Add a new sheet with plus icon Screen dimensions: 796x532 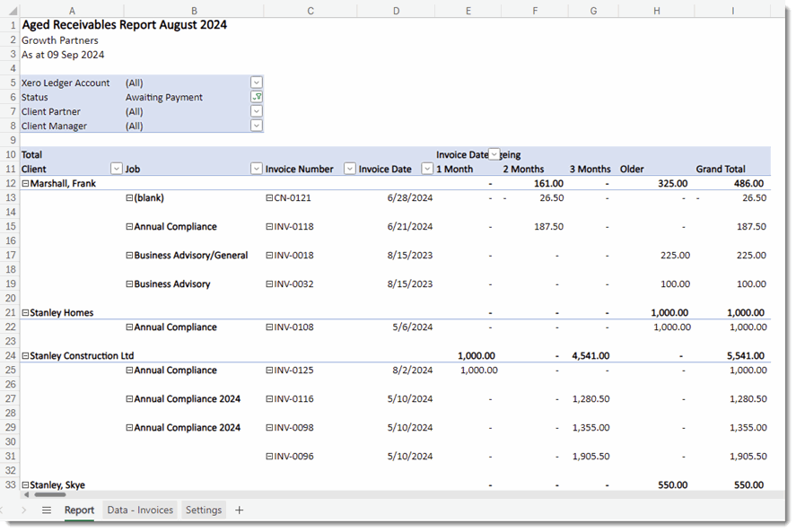point(239,510)
